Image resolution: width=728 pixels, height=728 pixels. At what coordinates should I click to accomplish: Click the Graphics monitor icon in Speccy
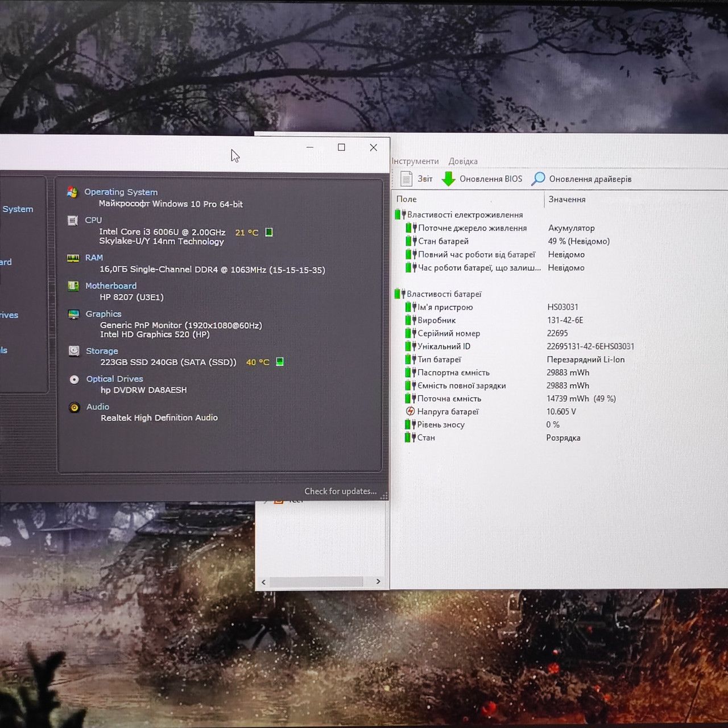(74, 314)
